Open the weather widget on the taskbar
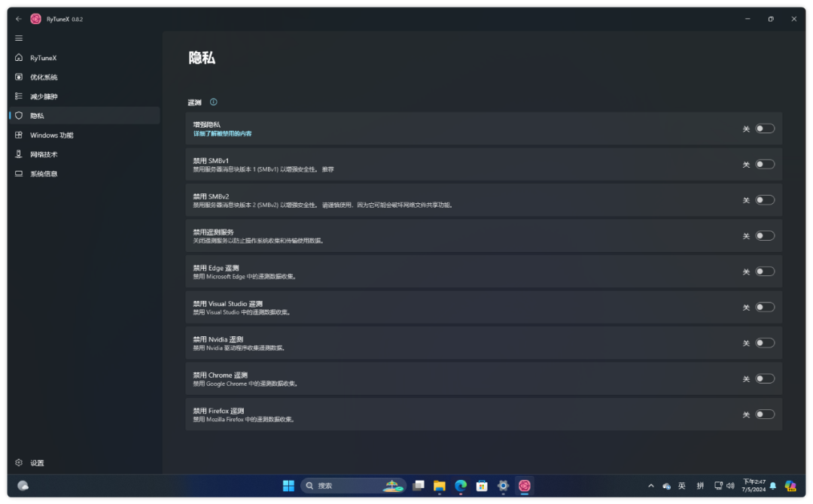The height and width of the screenshot is (504, 813). [x=23, y=485]
